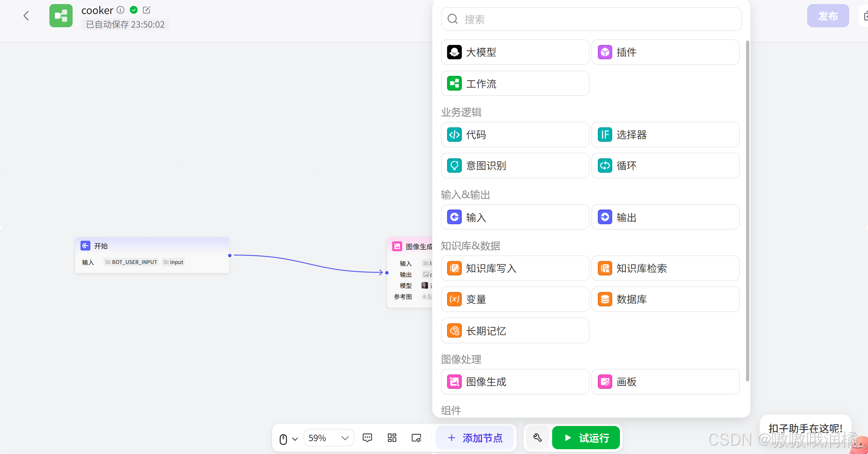The image size is (868, 454).
Task: Click the back arrow icon
Action: click(26, 16)
